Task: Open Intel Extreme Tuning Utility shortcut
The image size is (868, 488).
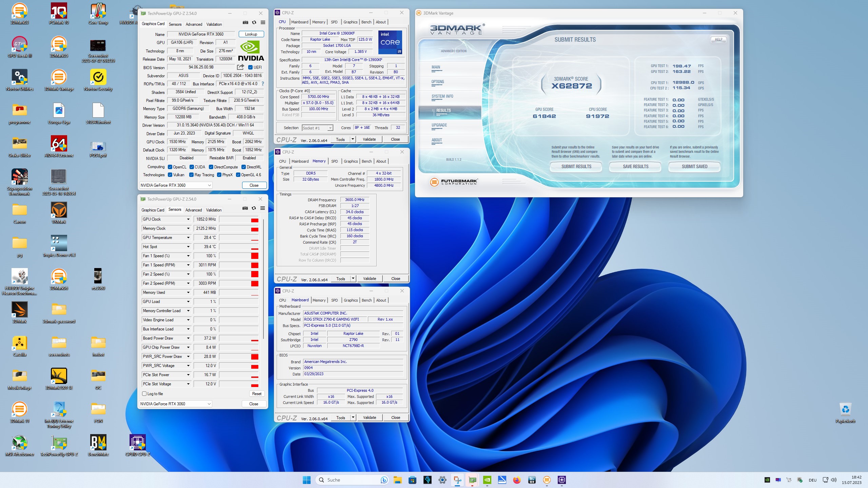Action: pyautogui.click(x=59, y=414)
